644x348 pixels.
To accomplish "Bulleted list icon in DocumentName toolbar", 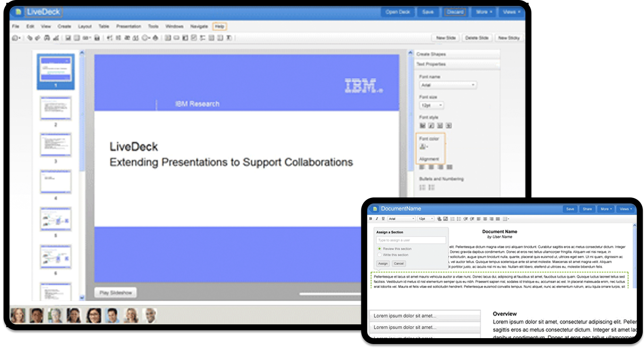I will click(x=459, y=219).
